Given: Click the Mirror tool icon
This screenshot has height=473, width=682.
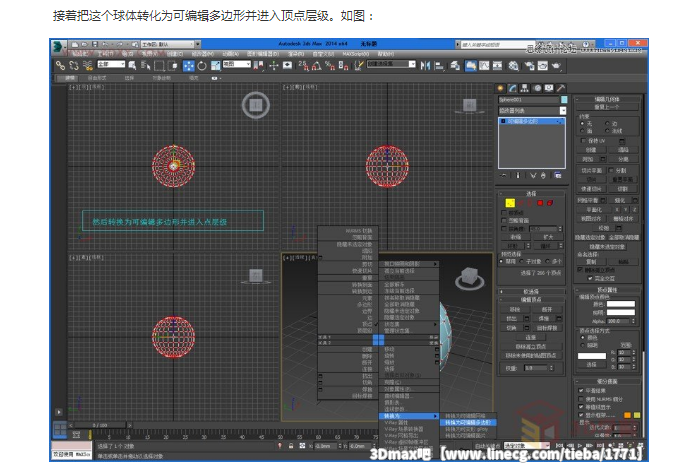Looking at the screenshot, I should [425, 66].
